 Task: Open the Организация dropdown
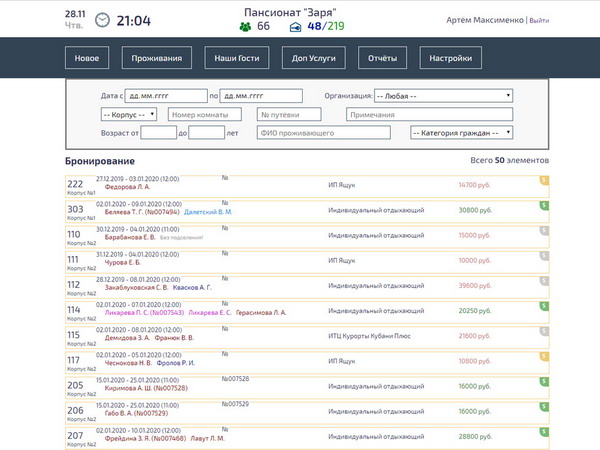[444, 96]
